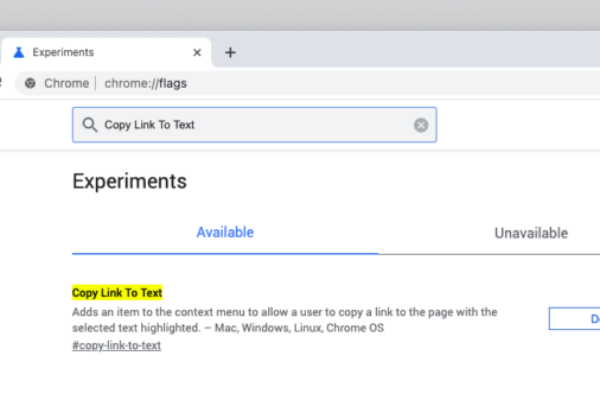Select the Experiments browser tab
Screen dimensions: 600x400
pyautogui.click(x=106, y=52)
